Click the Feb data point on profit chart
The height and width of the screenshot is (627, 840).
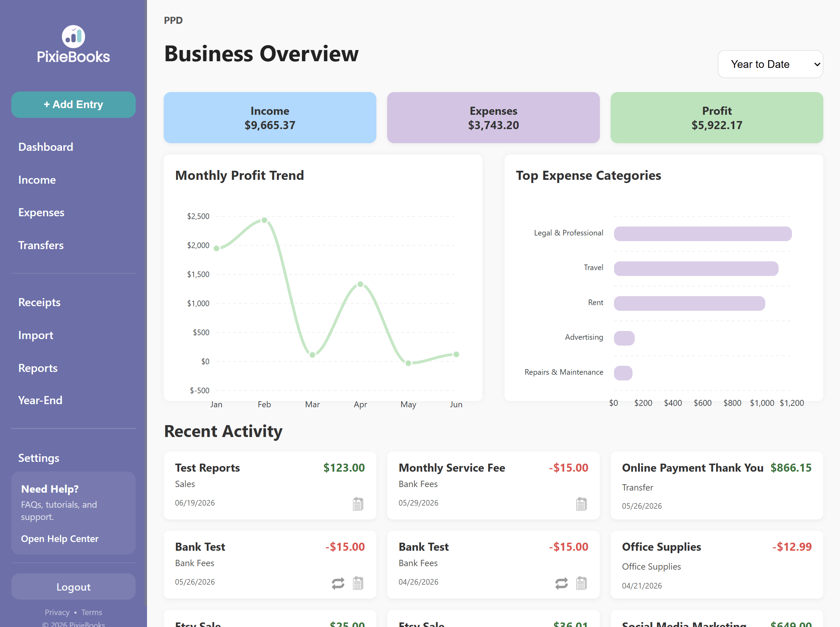[264, 220]
